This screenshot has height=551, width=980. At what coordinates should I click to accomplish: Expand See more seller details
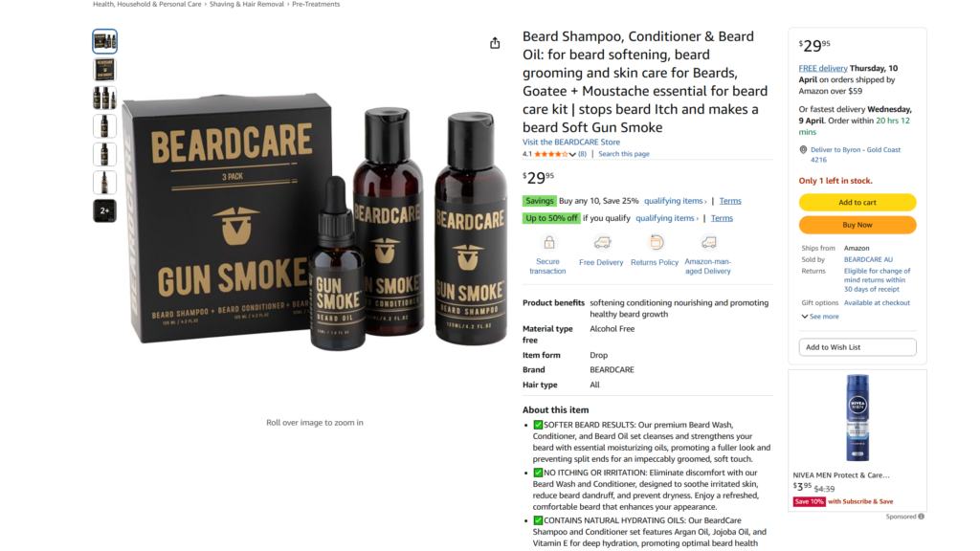(x=820, y=317)
